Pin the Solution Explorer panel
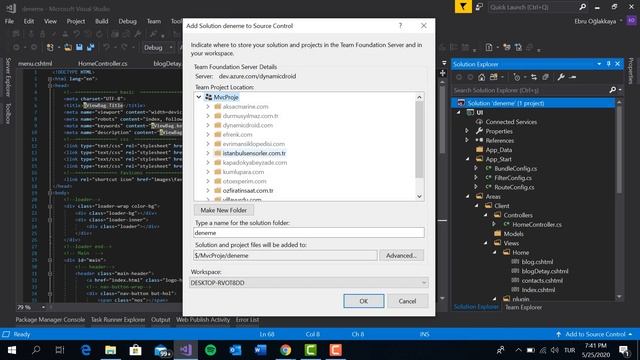 608,64
